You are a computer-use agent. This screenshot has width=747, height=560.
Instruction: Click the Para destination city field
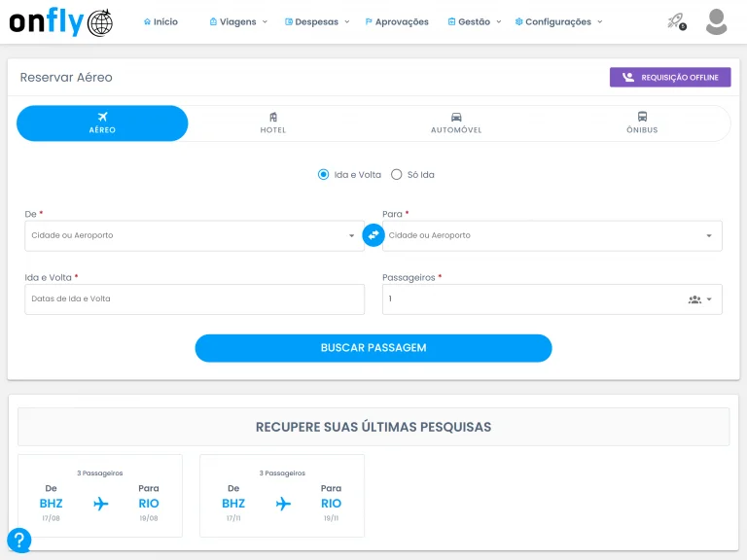coord(552,235)
